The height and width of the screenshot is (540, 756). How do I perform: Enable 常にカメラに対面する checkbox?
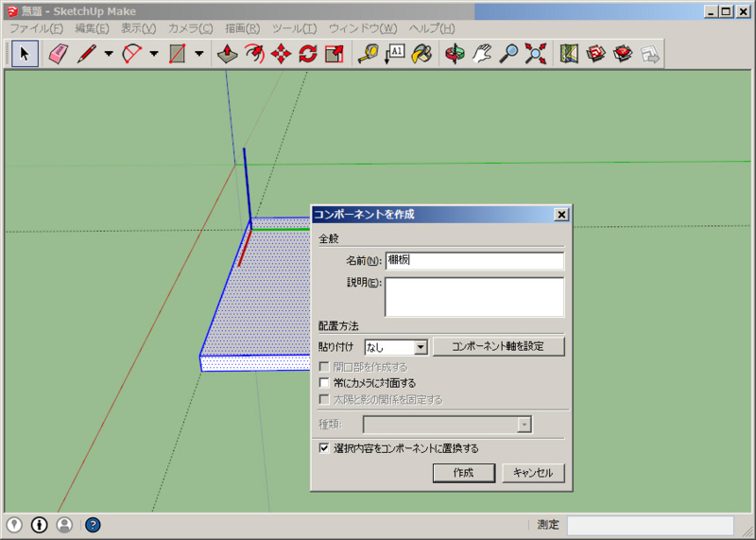click(324, 383)
